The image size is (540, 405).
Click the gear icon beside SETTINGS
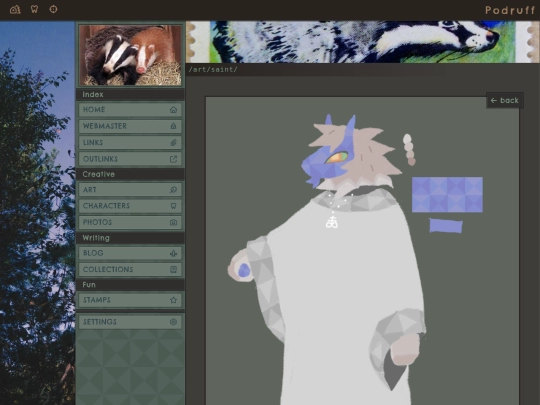click(173, 322)
